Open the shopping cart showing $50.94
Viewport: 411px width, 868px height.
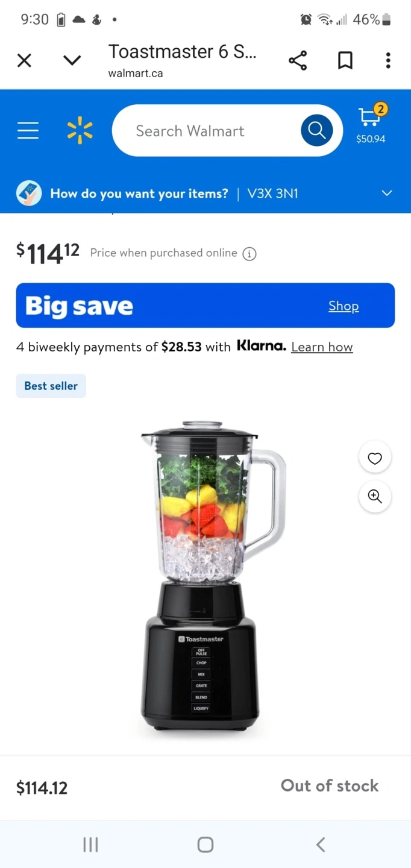click(371, 123)
